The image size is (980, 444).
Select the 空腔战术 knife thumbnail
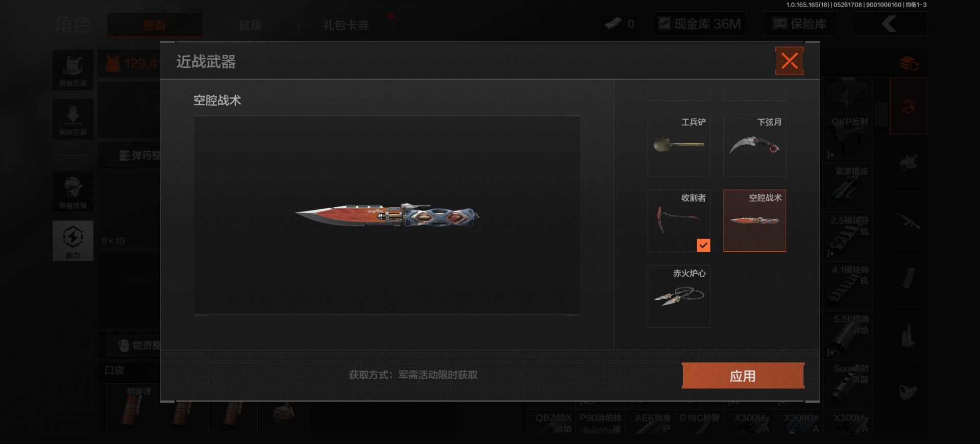click(x=754, y=220)
